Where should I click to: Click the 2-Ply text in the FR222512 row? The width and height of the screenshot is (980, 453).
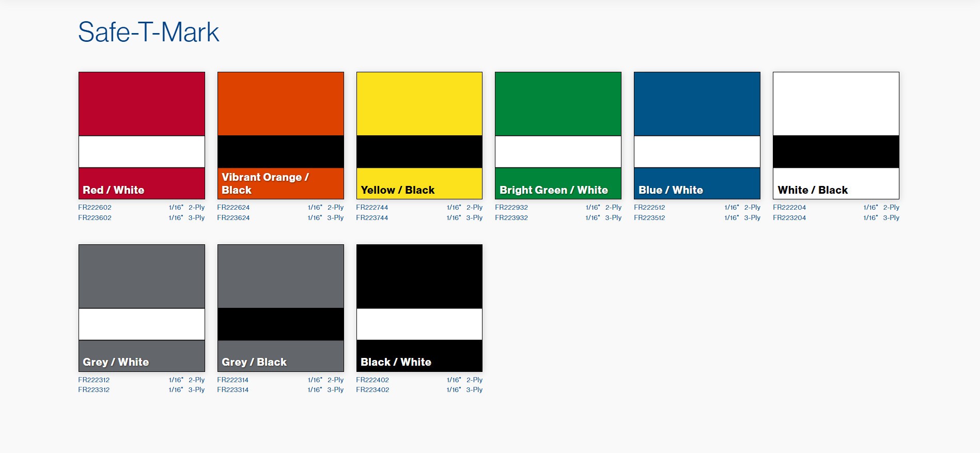[x=752, y=208]
